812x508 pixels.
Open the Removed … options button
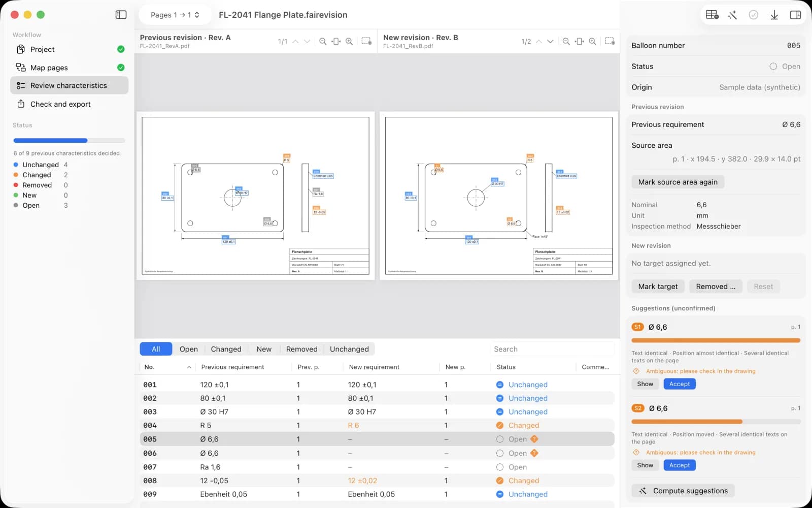click(716, 287)
